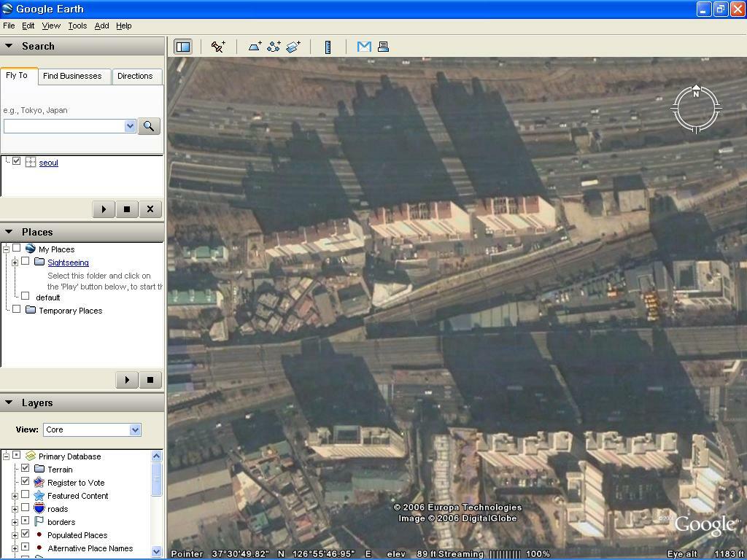Viewport: 747px width, 560px height.
Task: Click the Fly To search input field
Action: tap(64, 126)
